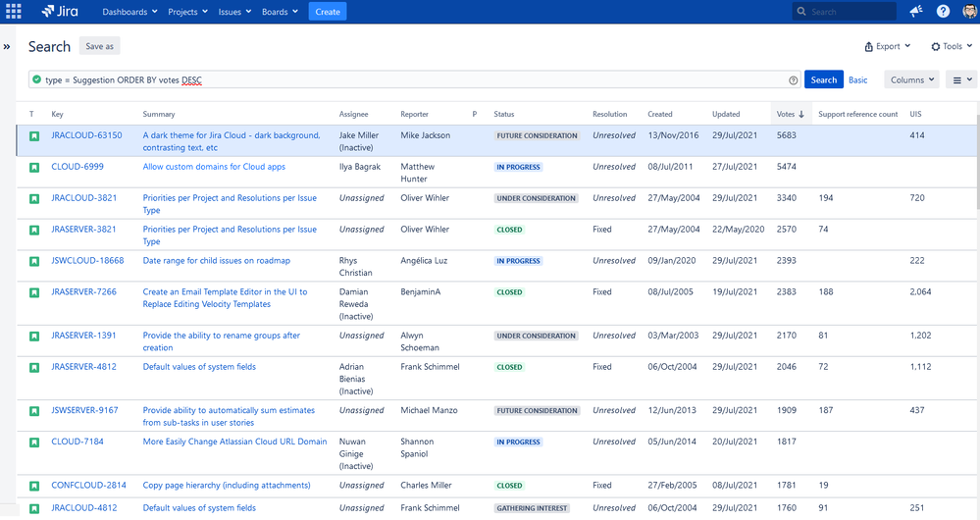Click the green valid query checkmark
Image resolution: width=980 pixels, height=520 pixels.
coord(36,80)
